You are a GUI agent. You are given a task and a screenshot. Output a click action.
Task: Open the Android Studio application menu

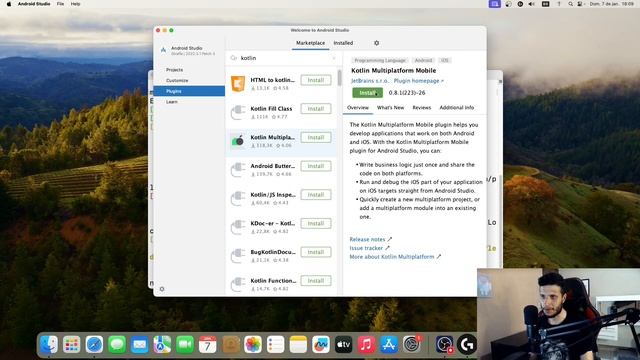pos(34,4)
